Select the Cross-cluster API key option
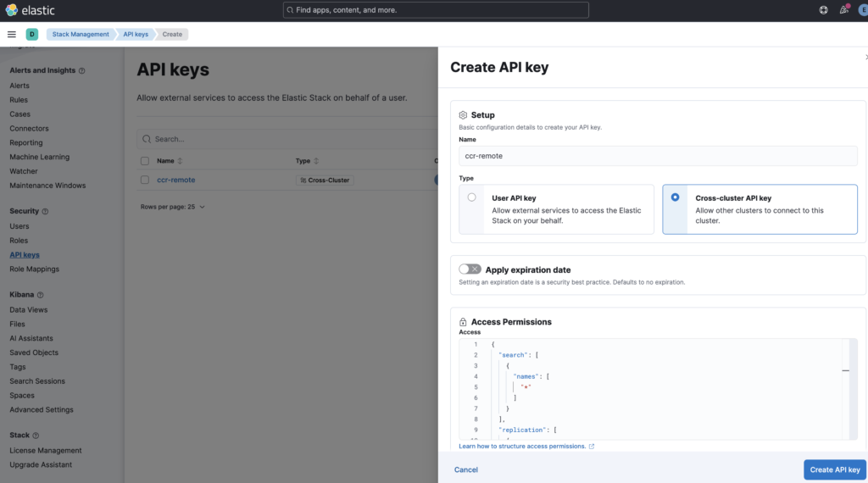This screenshot has width=868, height=483. (x=675, y=197)
